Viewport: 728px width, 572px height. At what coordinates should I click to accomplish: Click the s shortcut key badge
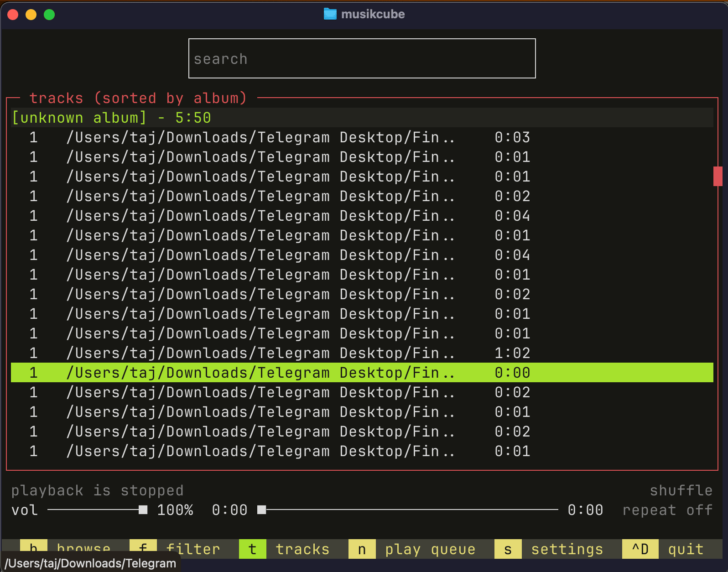[508, 549]
